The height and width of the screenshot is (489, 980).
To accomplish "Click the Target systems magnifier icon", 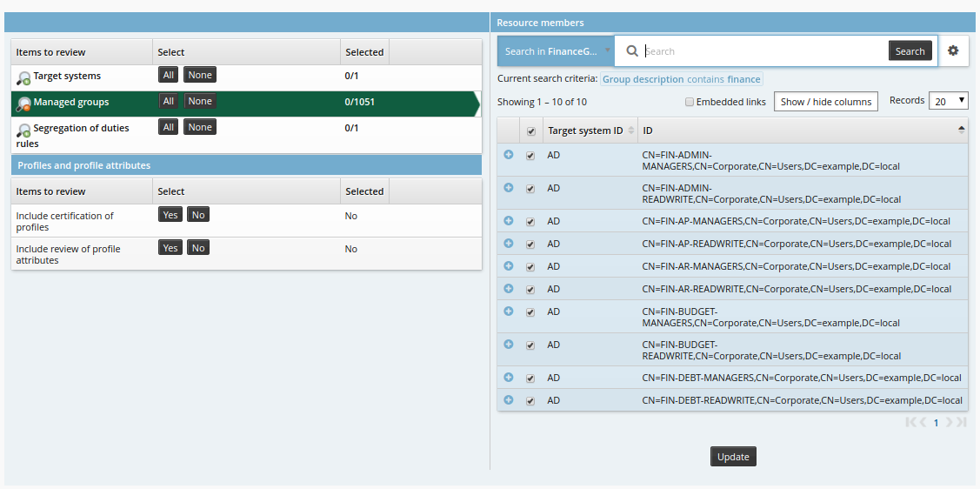I will point(23,77).
